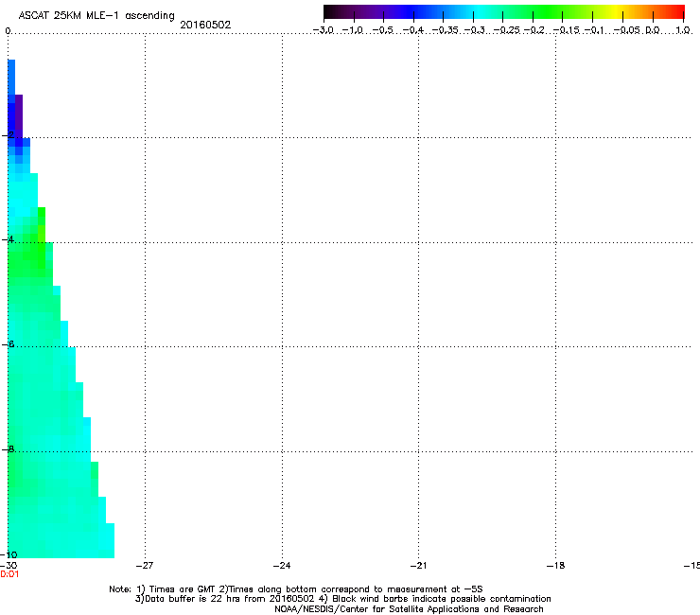Pick the green section of the color bar

[x=547, y=12]
